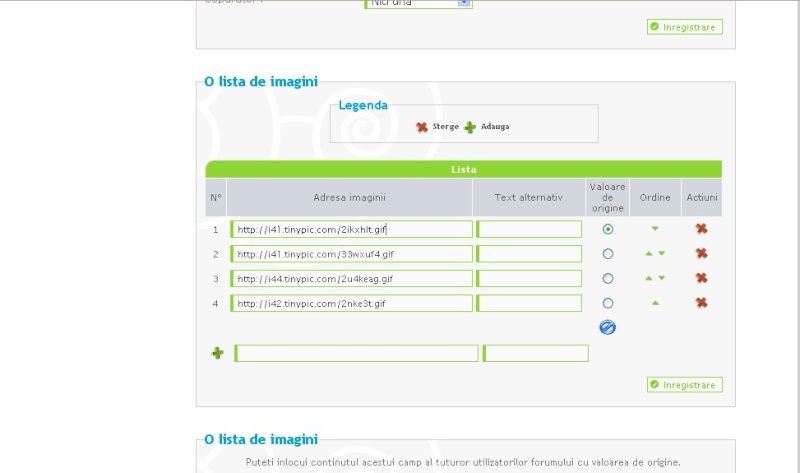Click the second O lista de imagini heading
This screenshot has height=473, width=800.
[261, 439]
